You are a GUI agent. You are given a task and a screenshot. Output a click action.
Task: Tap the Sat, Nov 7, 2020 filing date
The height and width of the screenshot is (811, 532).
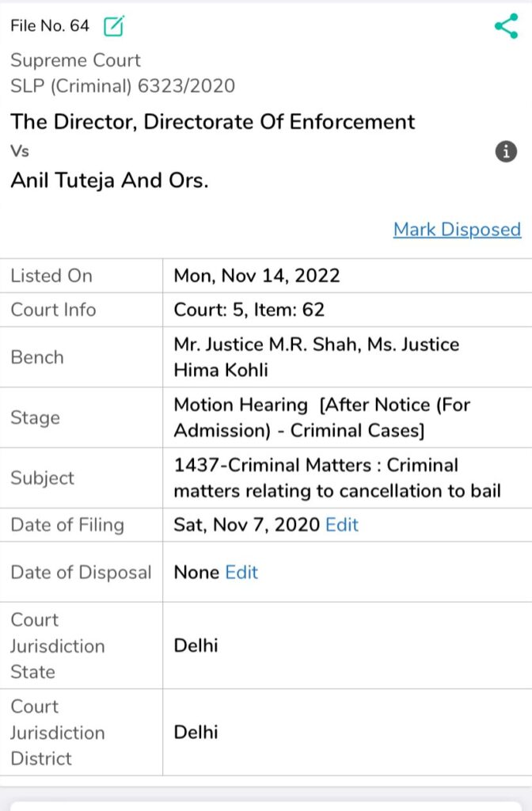(x=247, y=524)
